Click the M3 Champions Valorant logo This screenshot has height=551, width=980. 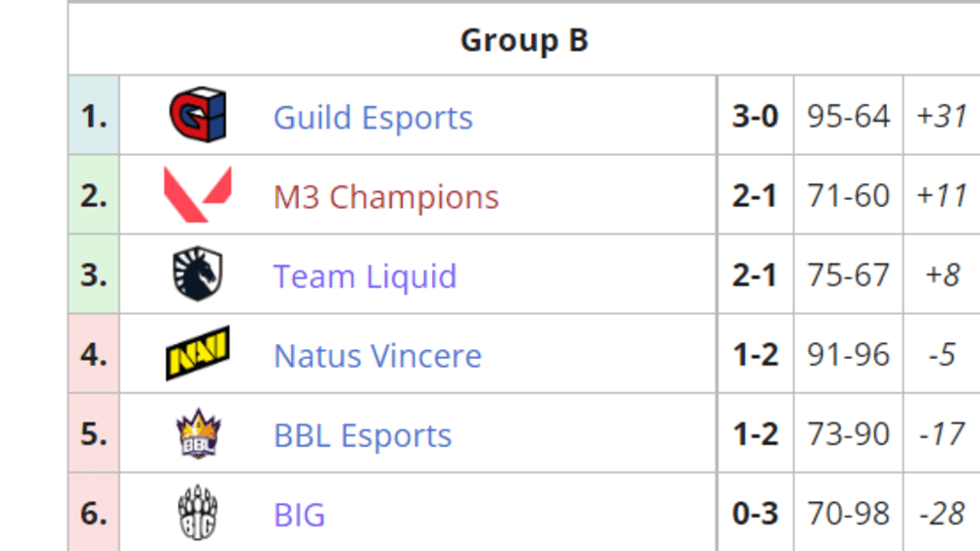point(198,194)
